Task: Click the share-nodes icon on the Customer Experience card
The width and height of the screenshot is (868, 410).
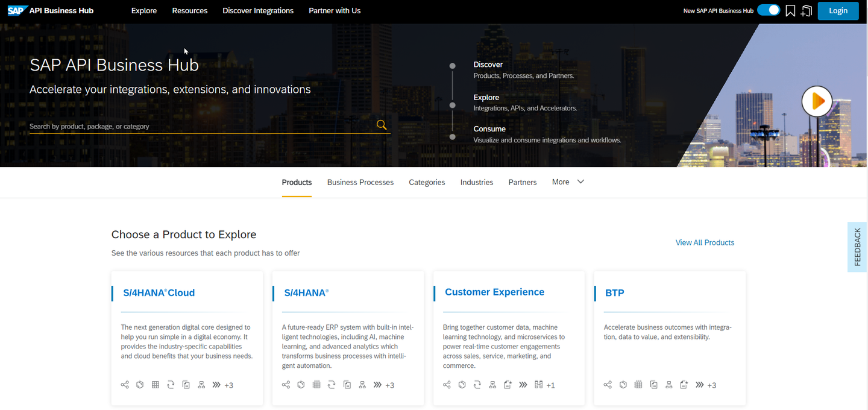Action: pos(447,385)
